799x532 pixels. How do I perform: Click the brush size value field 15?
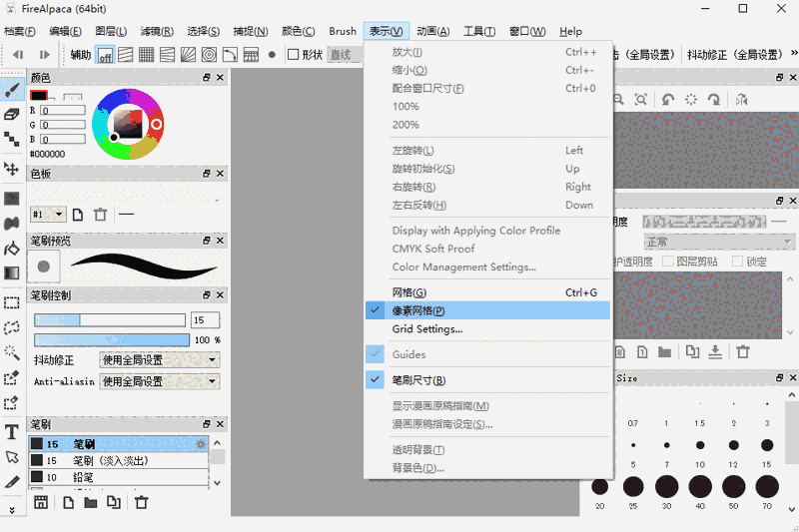(x=206, y=319)
